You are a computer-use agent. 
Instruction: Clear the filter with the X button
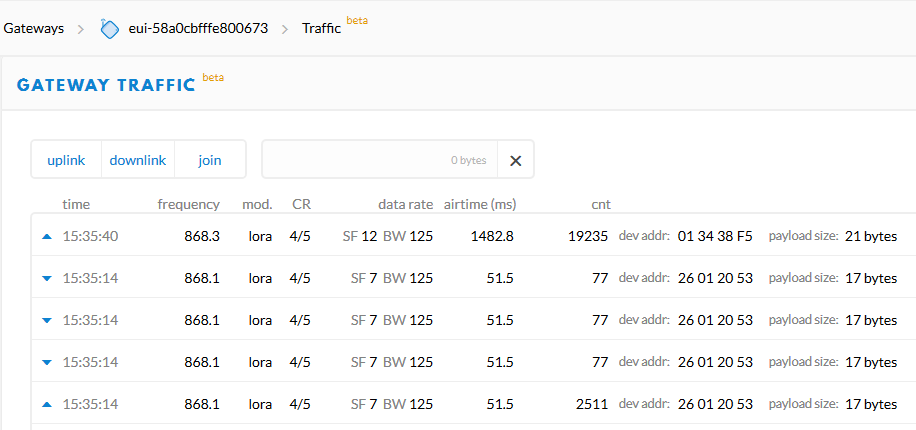[x=515, y=160]
